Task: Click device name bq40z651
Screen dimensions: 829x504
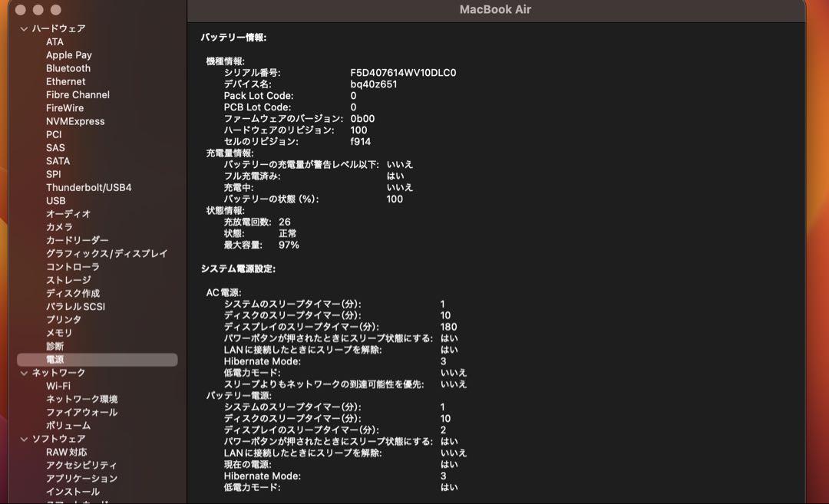Action: click(x=373, y=84)
